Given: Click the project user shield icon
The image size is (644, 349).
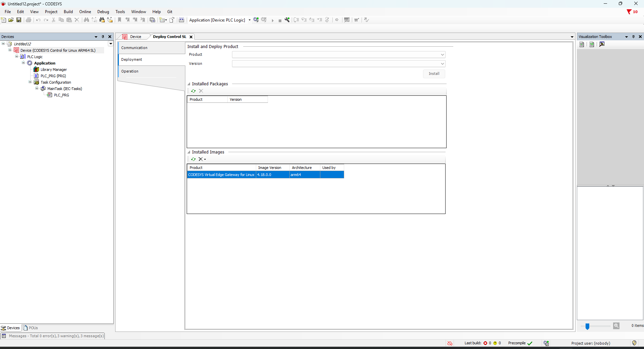Looking at the screenshot, I should 634,343.
